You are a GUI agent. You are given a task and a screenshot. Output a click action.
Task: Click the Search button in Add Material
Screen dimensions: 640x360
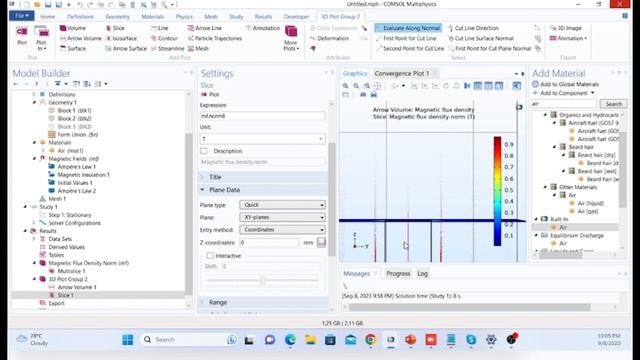[613, 104]
